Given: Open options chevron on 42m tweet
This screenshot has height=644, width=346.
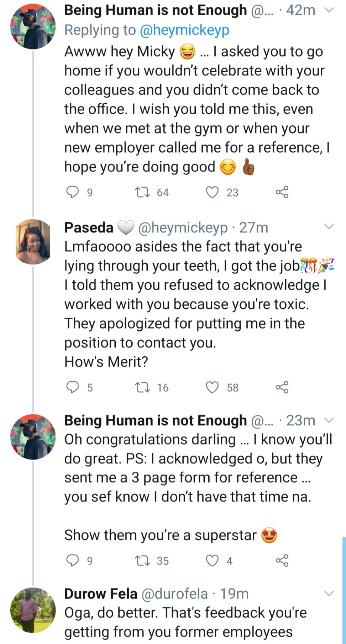Looking at the screenshot, I should 330,10.
